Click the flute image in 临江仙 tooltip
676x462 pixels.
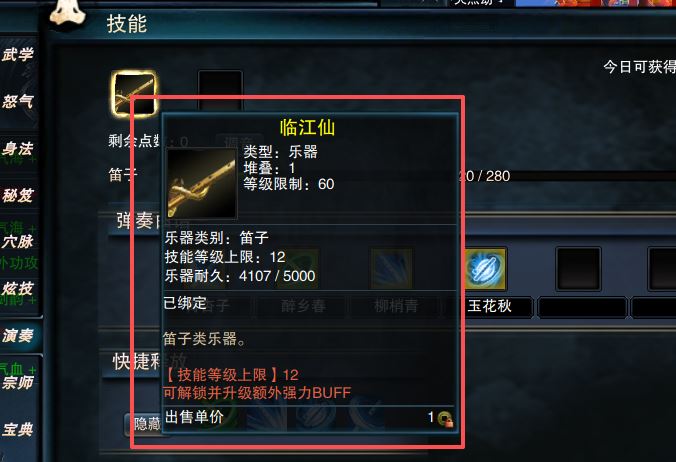point(202,183)
